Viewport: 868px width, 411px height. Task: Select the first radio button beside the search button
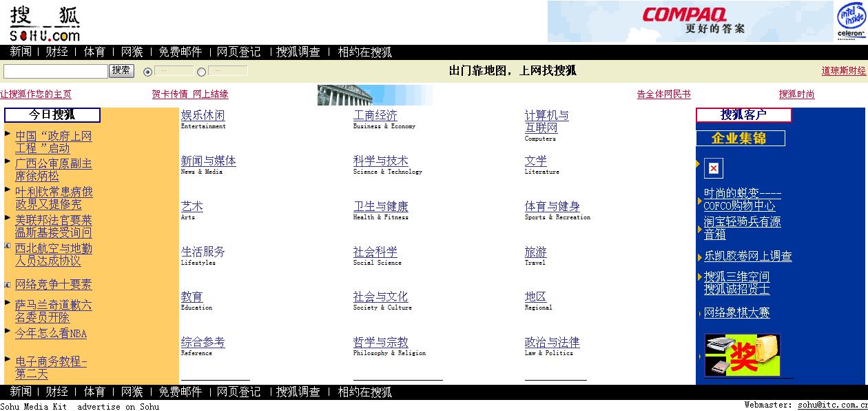[147, 72]
